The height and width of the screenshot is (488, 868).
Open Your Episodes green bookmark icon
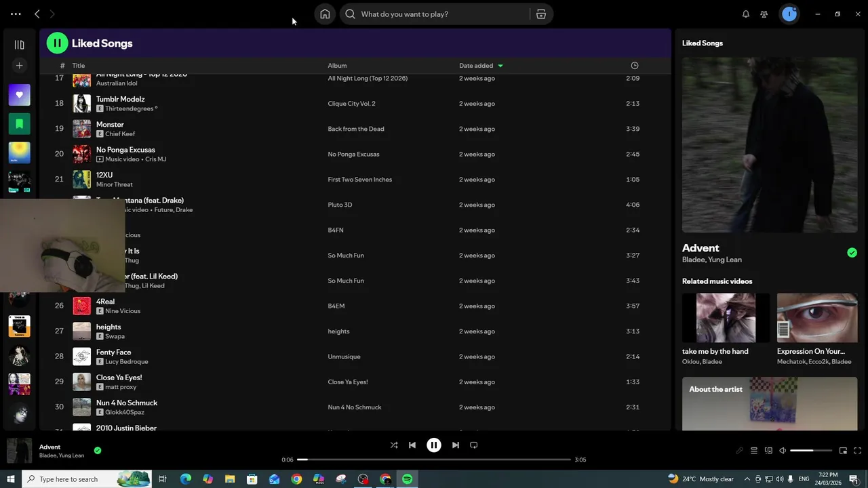pos(19,124)
